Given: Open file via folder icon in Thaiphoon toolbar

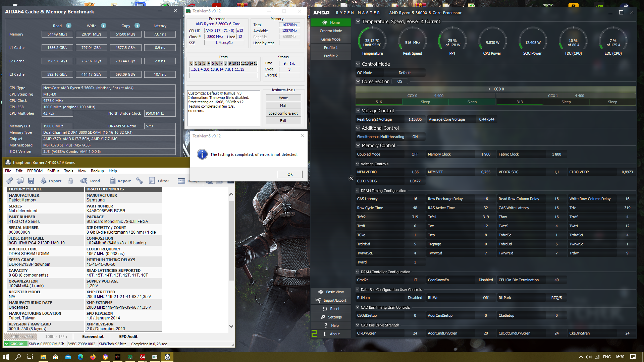Looking at the screenshot, I should 20,181.
